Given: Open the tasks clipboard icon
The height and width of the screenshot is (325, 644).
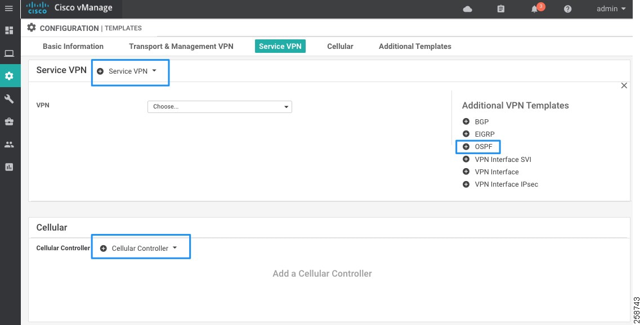Looking at the screenshot, I should (x=500, y=8).
